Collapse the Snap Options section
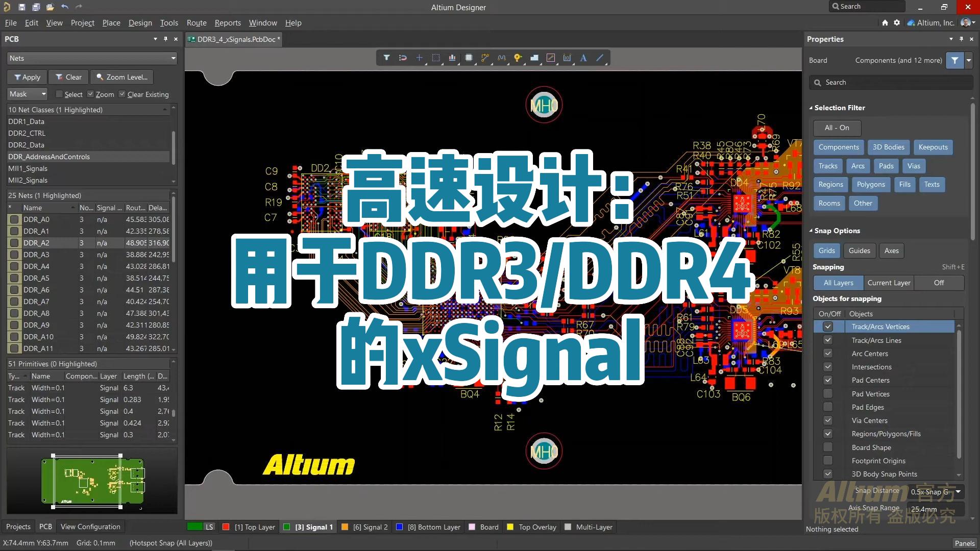The image size is (980, 551). coord(812,231)
